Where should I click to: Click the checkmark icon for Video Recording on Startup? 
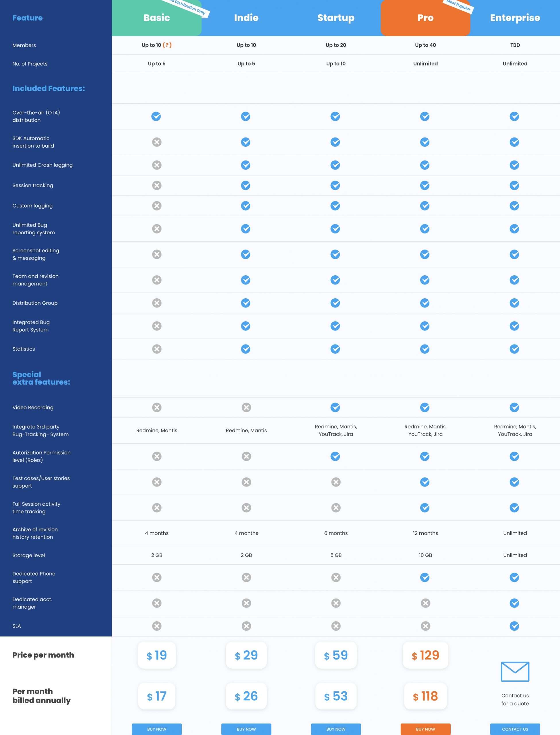[335, 407]
